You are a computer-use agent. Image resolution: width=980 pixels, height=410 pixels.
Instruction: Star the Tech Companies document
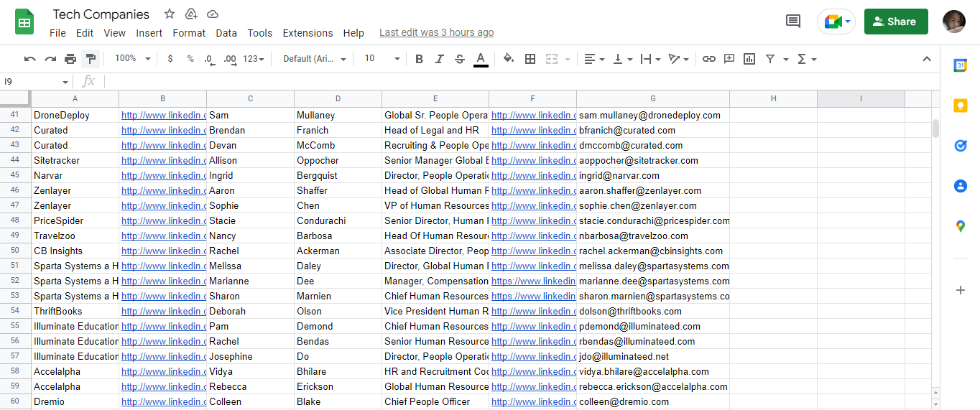click(x=170, y=14)
